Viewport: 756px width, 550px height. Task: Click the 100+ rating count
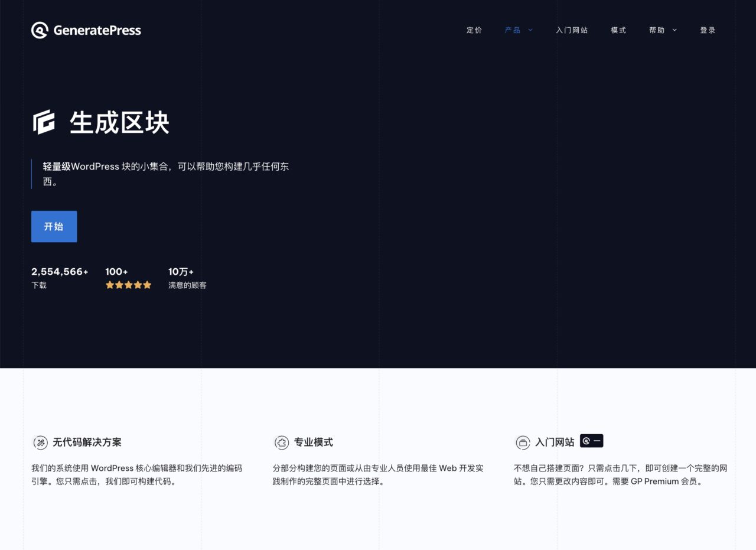[116, 272]
